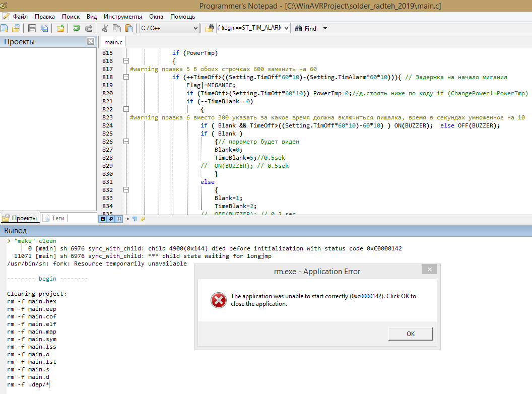The height and width of the screenshot is (394, 532).
Task: Click the "if (PowerTmp)" code line
Action: (x=195, y=53)
